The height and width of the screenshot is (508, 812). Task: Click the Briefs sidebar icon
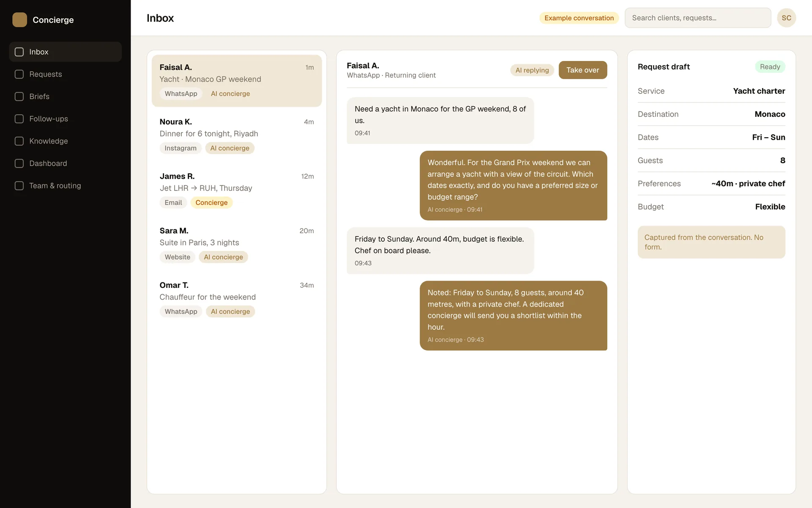[19, 97]
